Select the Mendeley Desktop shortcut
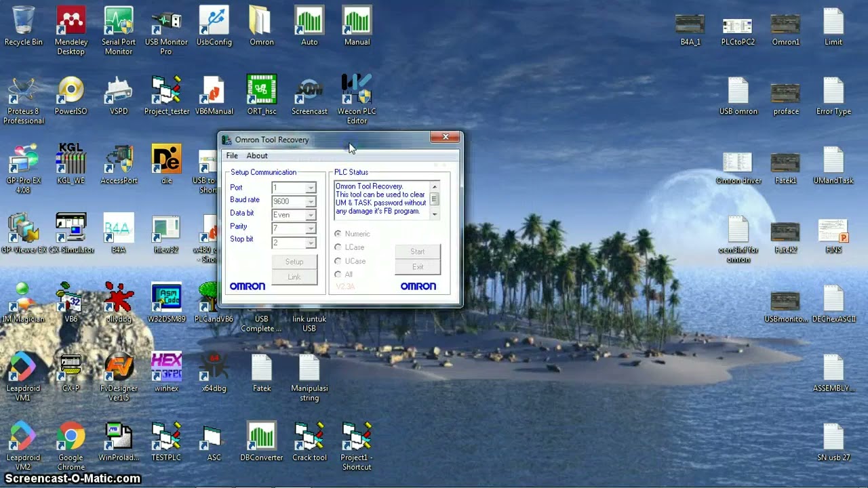 (71, 31)
